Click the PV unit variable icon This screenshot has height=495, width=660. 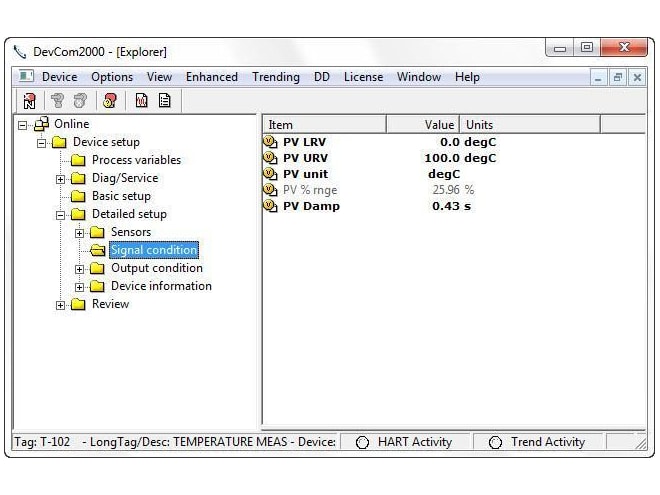point(270,174)
